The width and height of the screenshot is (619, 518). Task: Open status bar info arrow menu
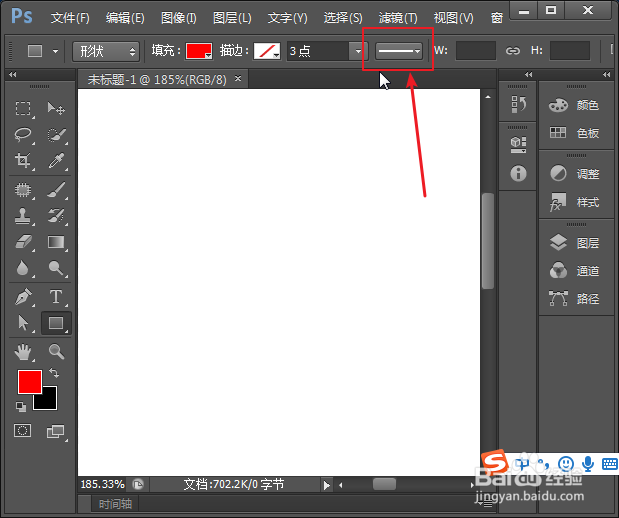326,485
